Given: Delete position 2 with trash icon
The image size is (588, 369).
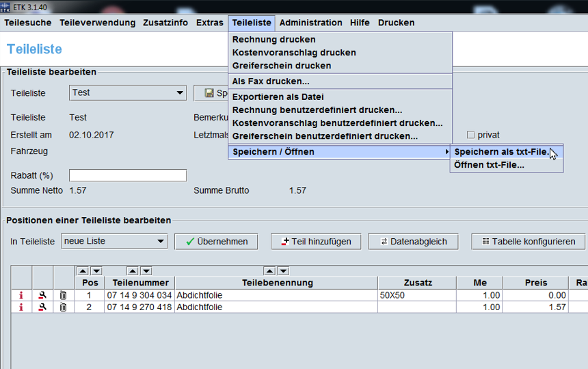Looking at the screenshot, I should click(x=63, y=307).
